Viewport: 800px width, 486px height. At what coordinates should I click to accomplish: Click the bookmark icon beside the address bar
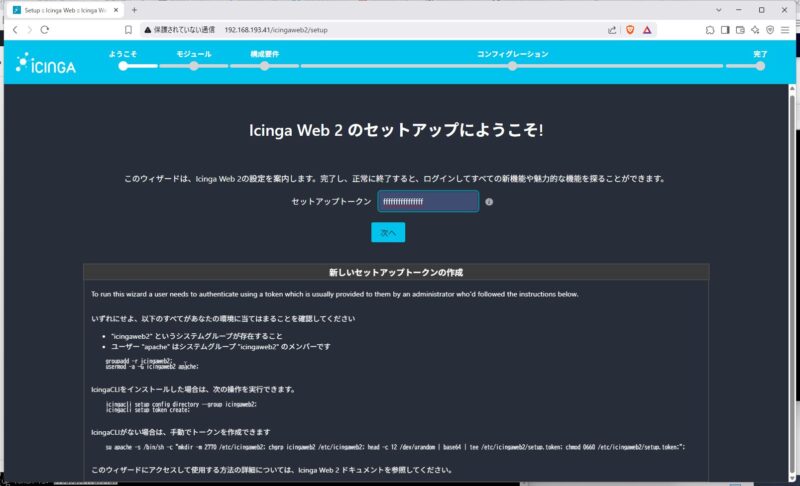tap(129, 30)
